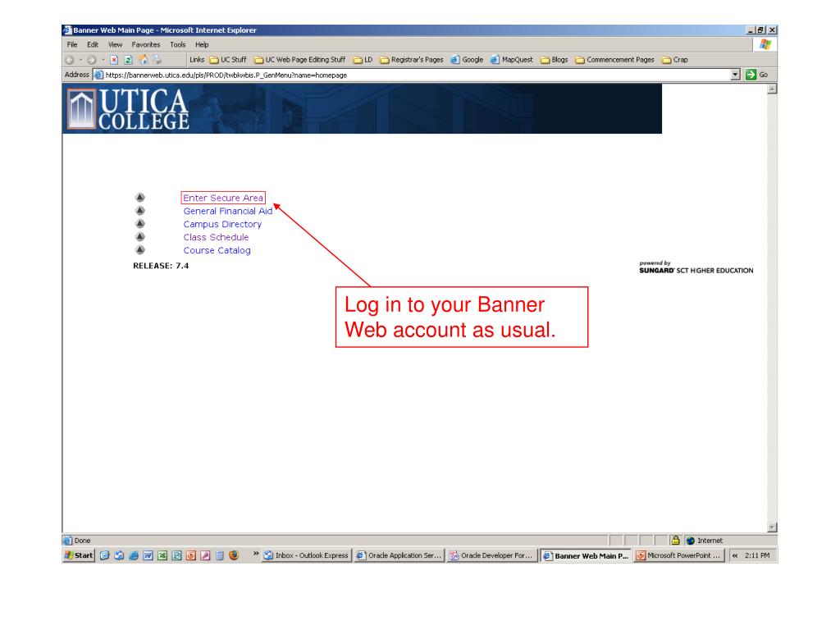Click the Banner Web Main Page taskbar button
This screenshot has width=840, height=630.
(x=586, y=555)
